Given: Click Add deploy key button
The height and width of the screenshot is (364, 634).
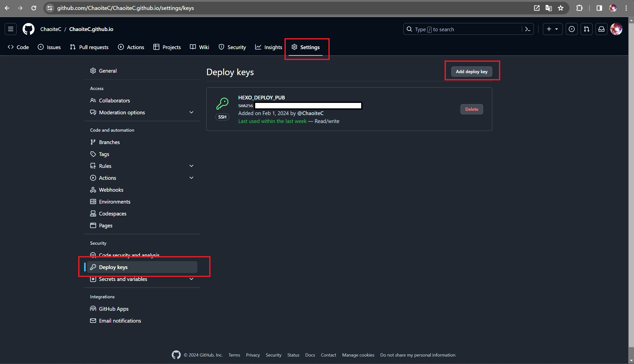Looking at the screenshot, I should (x=472, y=71).
